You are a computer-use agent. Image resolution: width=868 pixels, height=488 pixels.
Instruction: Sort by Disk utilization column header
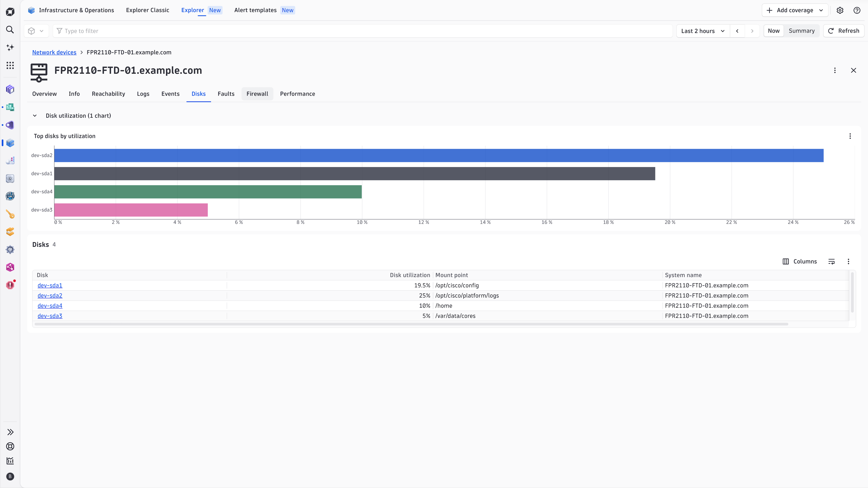(410, 275)
